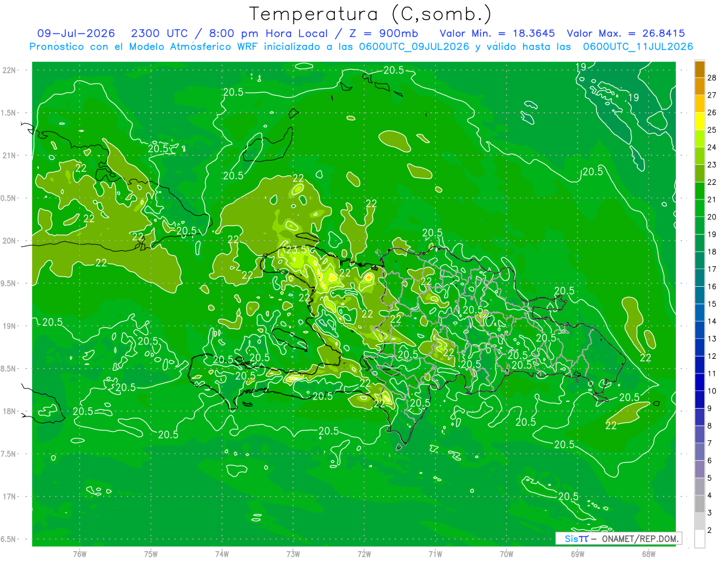The width and height of the screenshot is (728, 562).
Task: Click the "12" value on color scale
Action: [712, 356]
